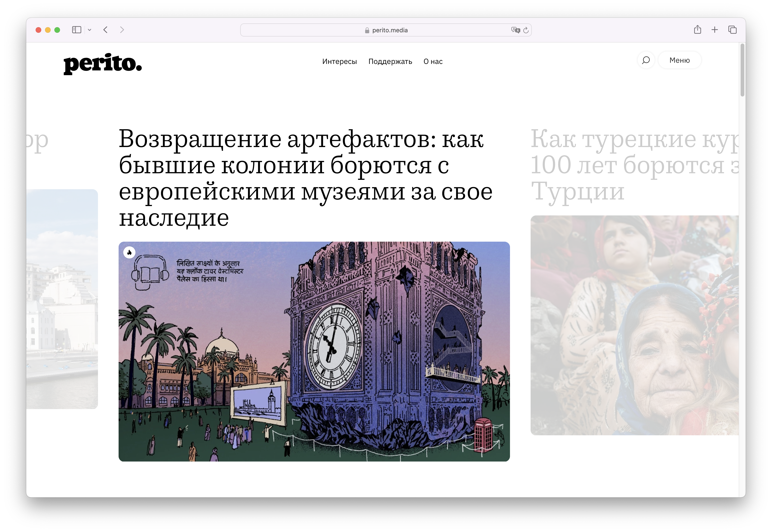This screenshot has height=532, width=772.
Task: Click the forward navigation arrow
Action: (x=122, y=30)
